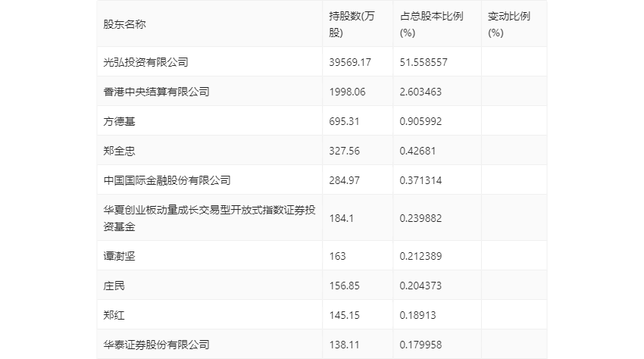Select the value 138.11
Viewport: 644px width, 359px height.
[344, 345]
